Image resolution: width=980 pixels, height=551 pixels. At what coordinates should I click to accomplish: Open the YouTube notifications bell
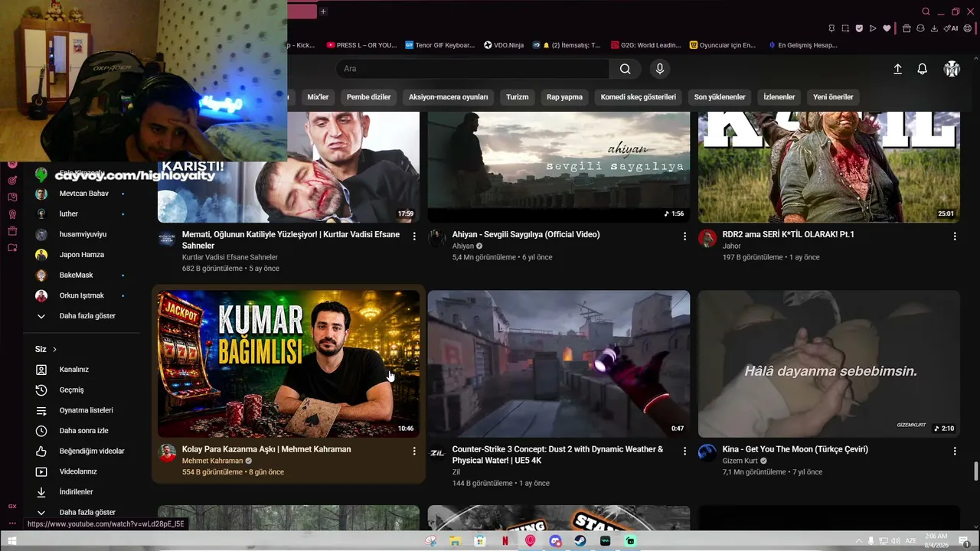coord(923,69)
